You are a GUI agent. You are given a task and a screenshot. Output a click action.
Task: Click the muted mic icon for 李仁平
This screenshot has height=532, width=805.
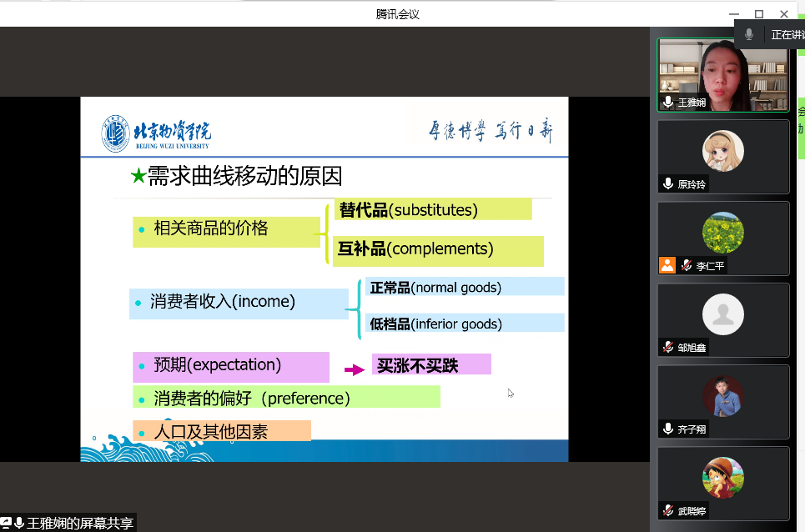[x=687, y=265]
